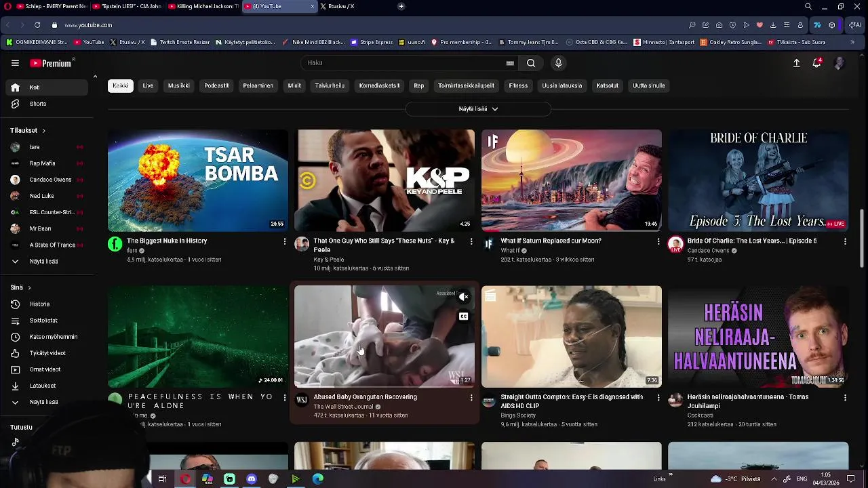Select the Podcastit filter chip
This screenshot has width=868, height=488.
point(216,86)
